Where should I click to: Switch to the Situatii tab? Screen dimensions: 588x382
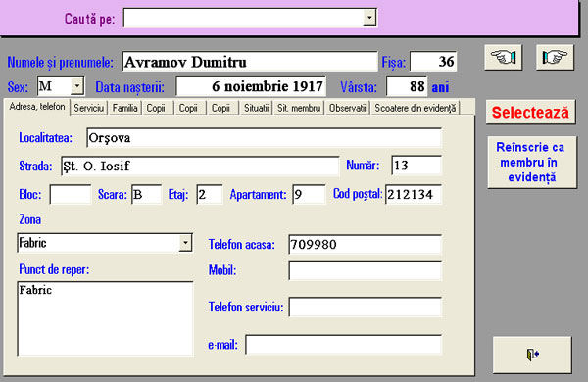pyautogui.click(x=256, y=108)
